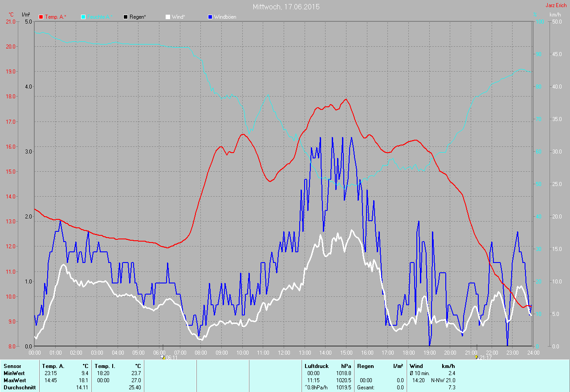This screenshot has width=570, height=392.
Task: Click the pressure value "1020.5"
Action: point(343,380)
